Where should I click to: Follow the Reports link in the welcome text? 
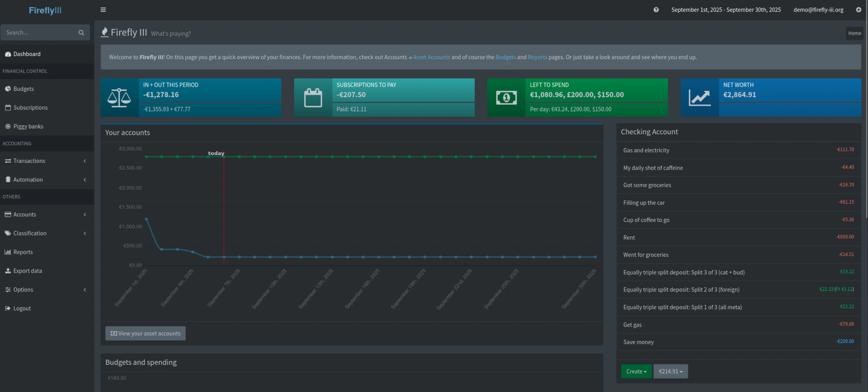pos(537,57)
